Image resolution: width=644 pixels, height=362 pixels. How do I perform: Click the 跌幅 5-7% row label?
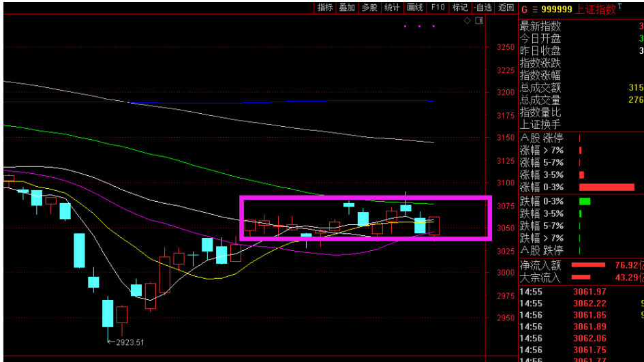click(x=542, y=226)
